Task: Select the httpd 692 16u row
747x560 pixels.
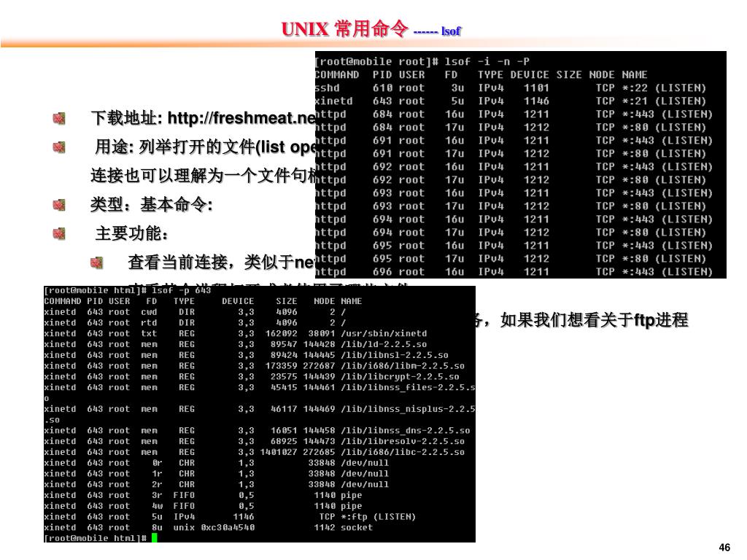Action: [x=514, y=167]
